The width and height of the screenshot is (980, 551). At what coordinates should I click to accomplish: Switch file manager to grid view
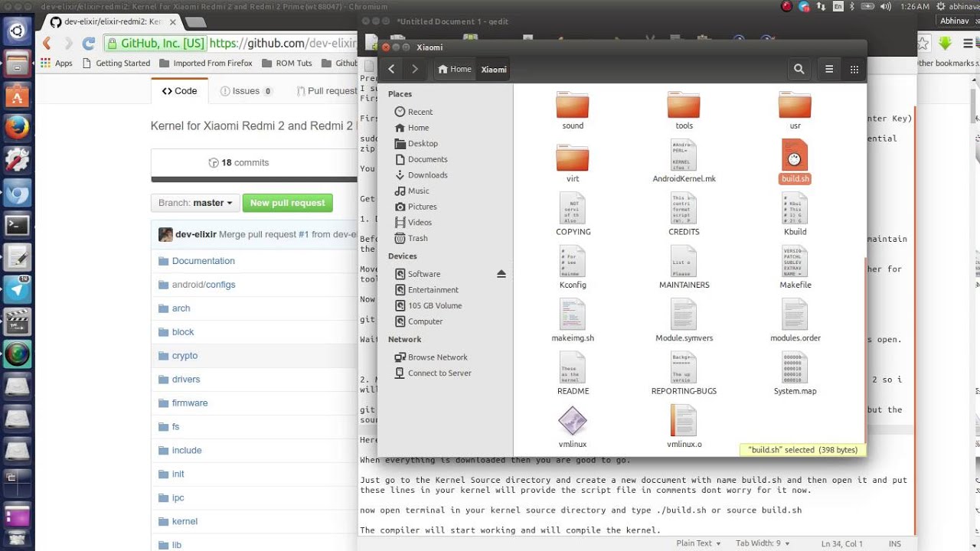tap(854, 69)
